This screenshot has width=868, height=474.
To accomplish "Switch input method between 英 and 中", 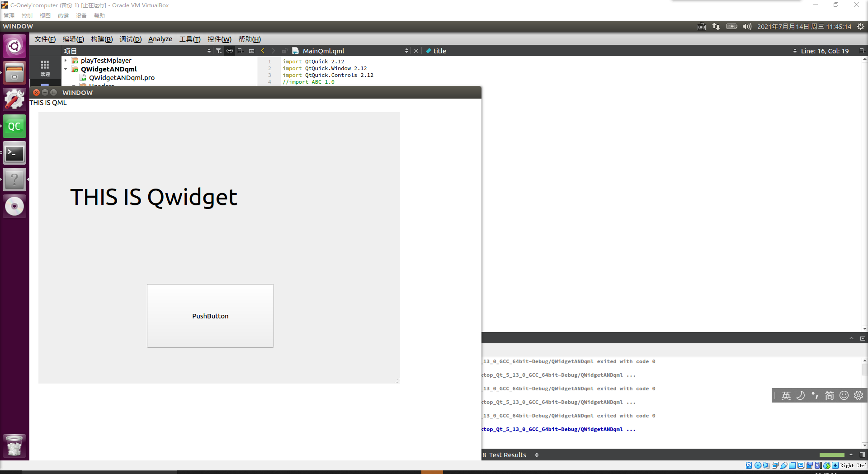I will point(786,395).
